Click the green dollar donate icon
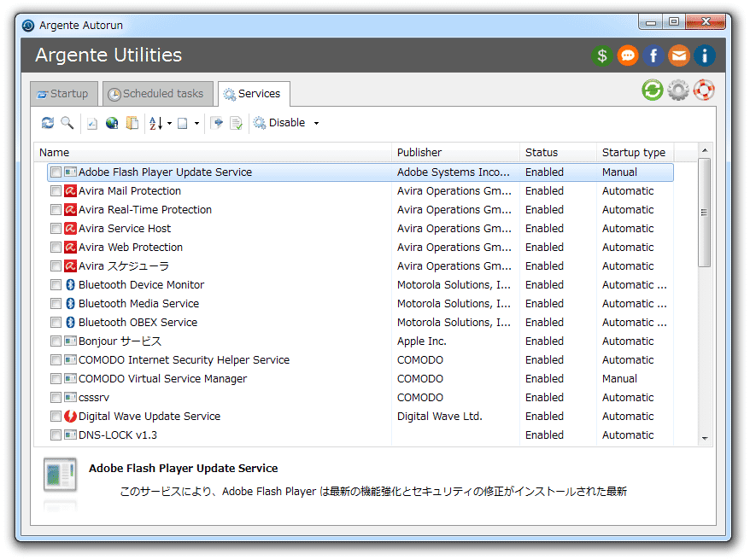750x560 pixels. [602, 55]
